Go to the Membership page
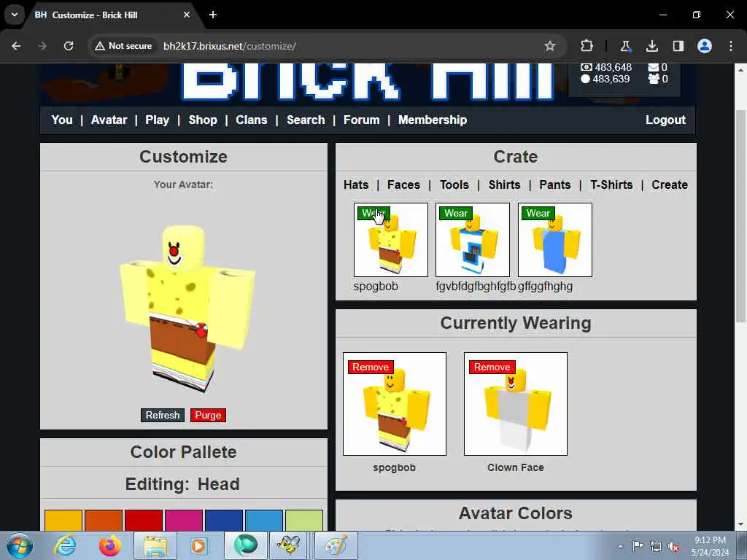747x560 pixels. (433, 120)
